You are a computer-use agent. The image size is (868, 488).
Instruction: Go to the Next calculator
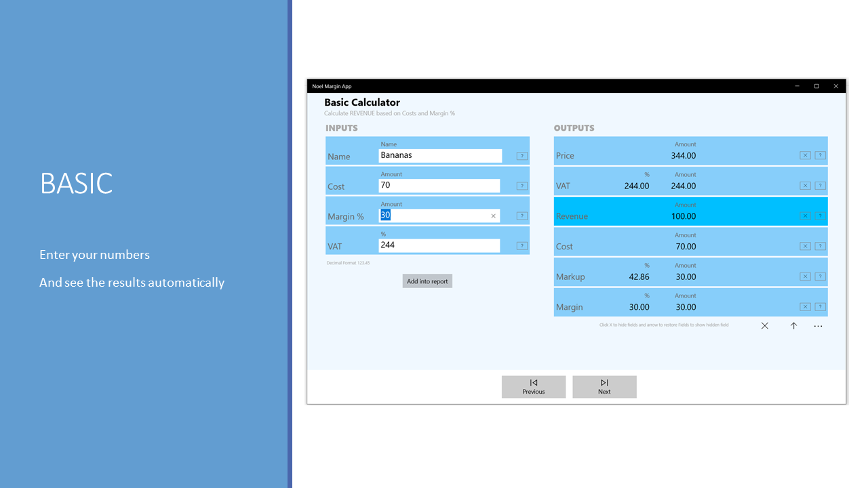pyautogui.click(x=604, y=387)
